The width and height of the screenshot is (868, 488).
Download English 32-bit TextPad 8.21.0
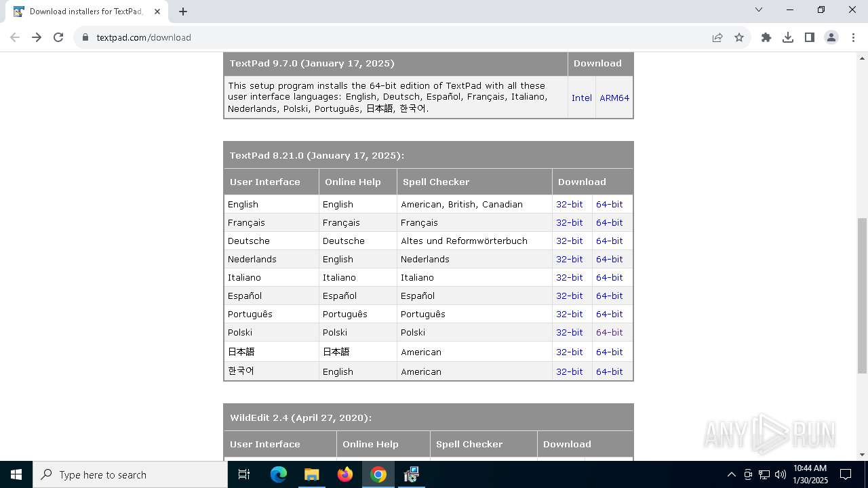570,204
